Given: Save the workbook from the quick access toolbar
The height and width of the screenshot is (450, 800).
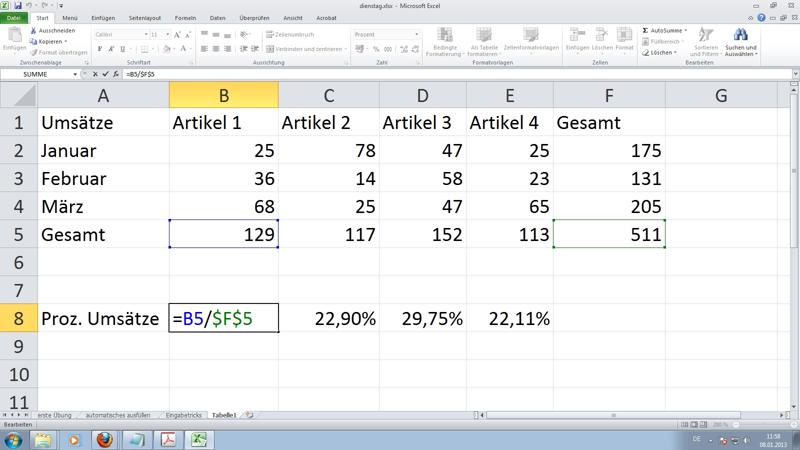Looking at the screenshot, I should pyautogui.click(x=18, y=6).
